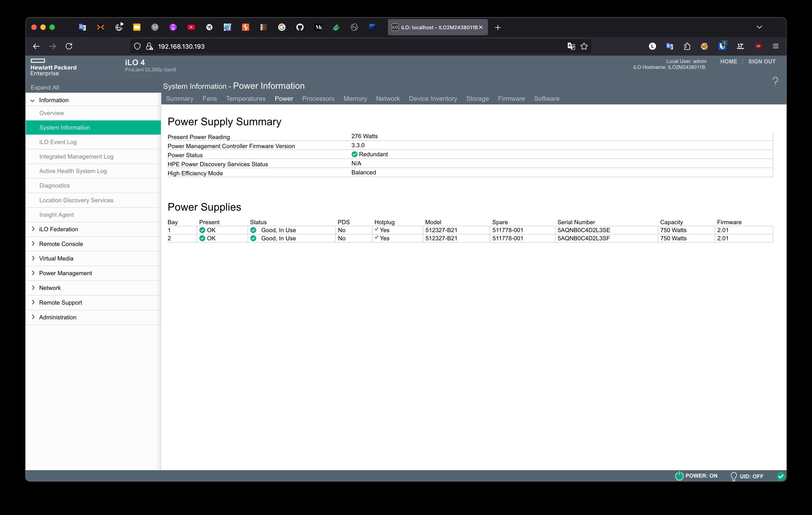Open the orange X-shaped pinned tab
The height and width of the screenshot is (515, 812).
[101, 27]
